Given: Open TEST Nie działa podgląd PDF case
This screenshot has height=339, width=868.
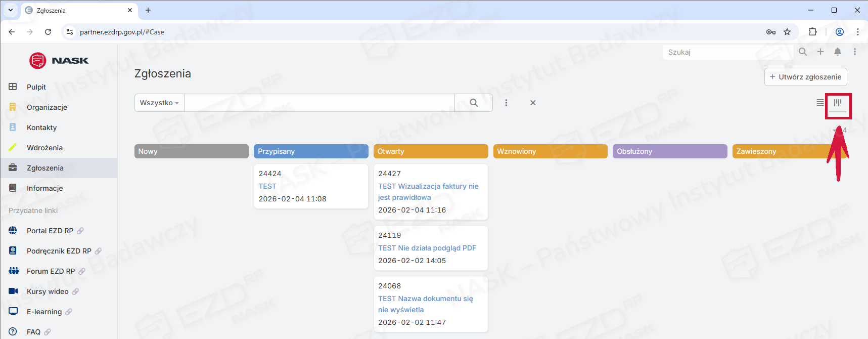Looking at the screenshot, I should [x=427, y=248].
